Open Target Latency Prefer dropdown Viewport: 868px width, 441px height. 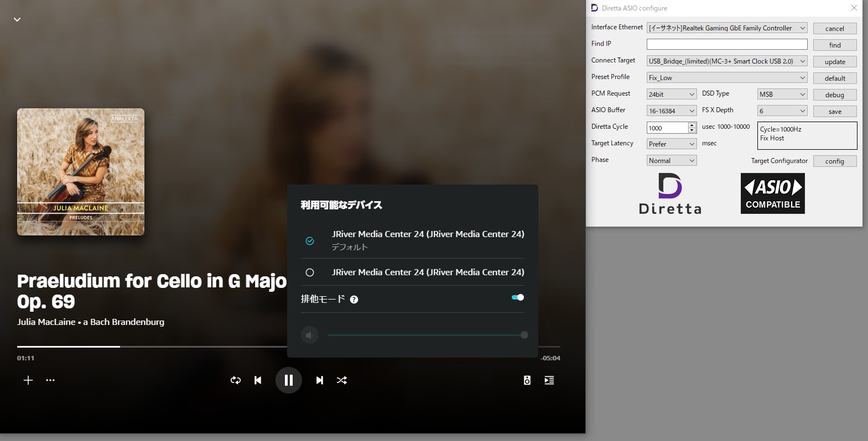[672, 144]
